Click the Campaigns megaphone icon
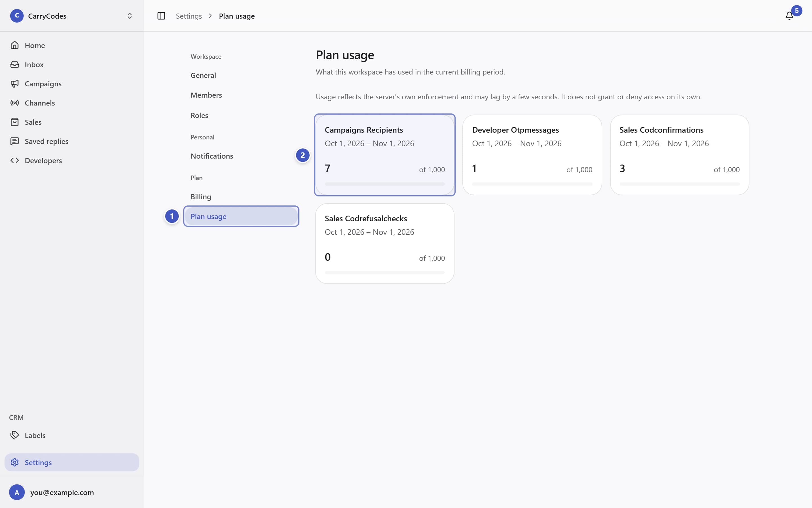Viewport: 812px width, 508px height. (x=14, y=83)
